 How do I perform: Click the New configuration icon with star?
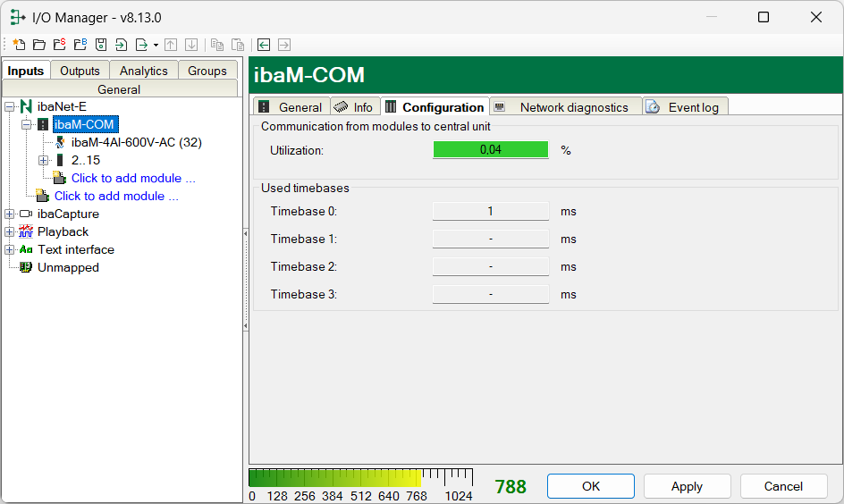coord(19,45)
